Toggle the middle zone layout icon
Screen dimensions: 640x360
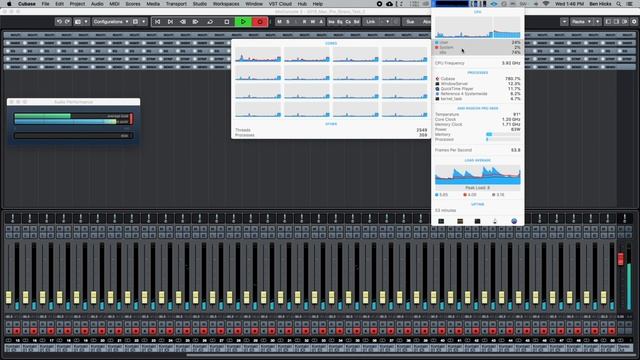(x=617, y=22)
